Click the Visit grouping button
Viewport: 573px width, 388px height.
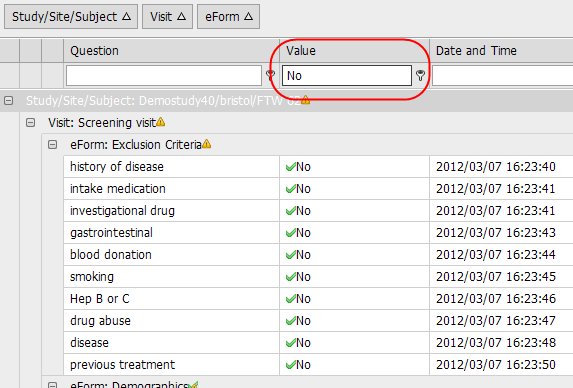tap(167, 16)
